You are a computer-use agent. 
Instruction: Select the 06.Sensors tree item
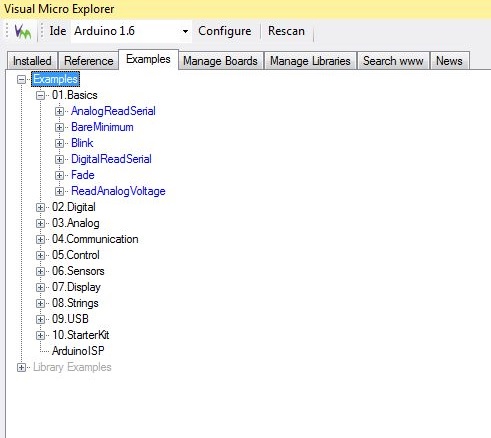pos(78,271)
